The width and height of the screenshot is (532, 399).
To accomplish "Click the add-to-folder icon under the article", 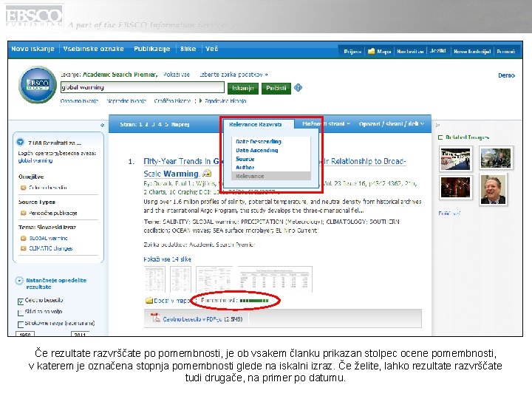I will (149, 300).
